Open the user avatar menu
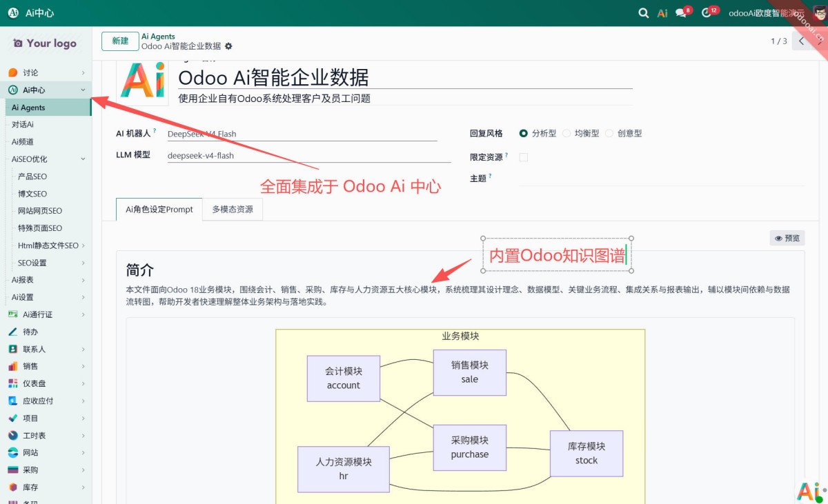The height and width of the screenshot is (504, 828). 819,13
